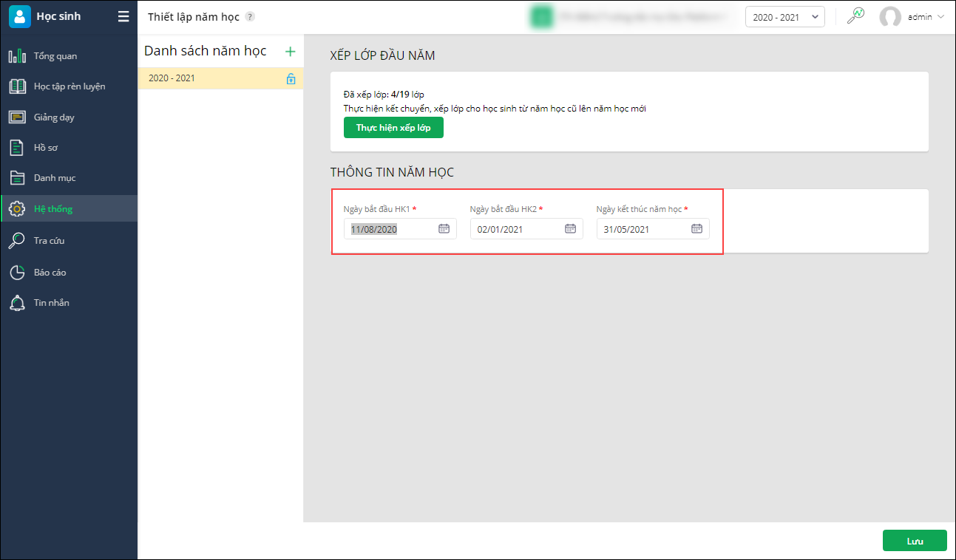Click the Hồ sơ document icon
The image size is (956, 560).
(17, 148)
